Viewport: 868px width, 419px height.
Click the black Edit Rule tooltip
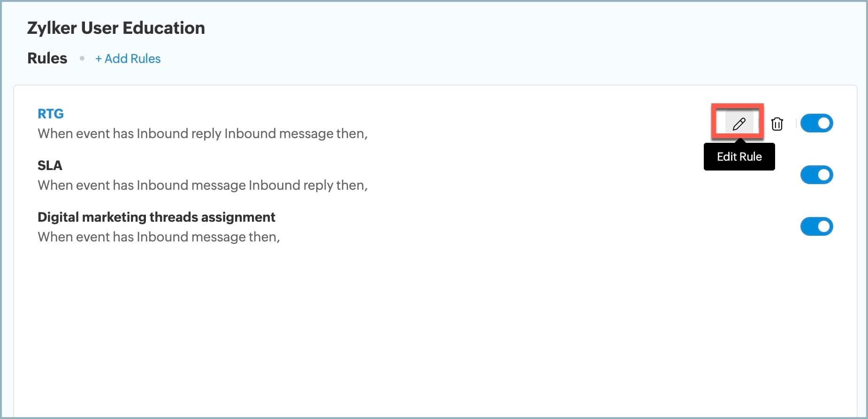pos(739,157)
